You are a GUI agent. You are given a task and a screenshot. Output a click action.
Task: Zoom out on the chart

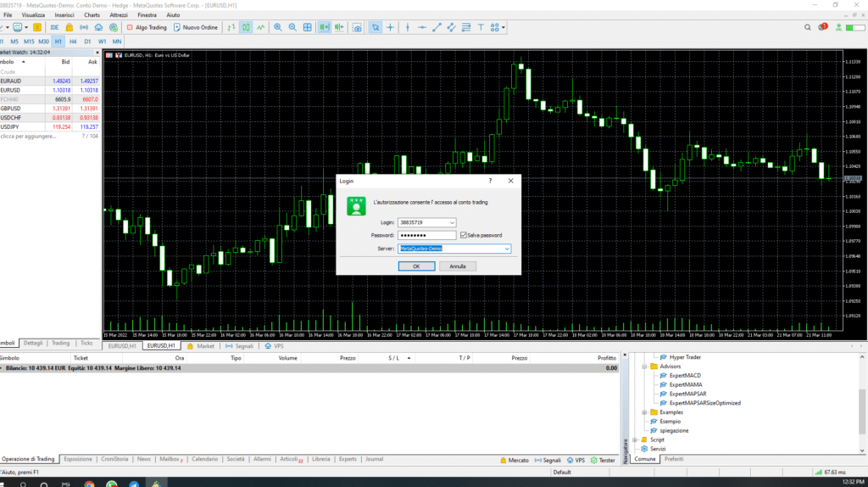coord(292,27)
